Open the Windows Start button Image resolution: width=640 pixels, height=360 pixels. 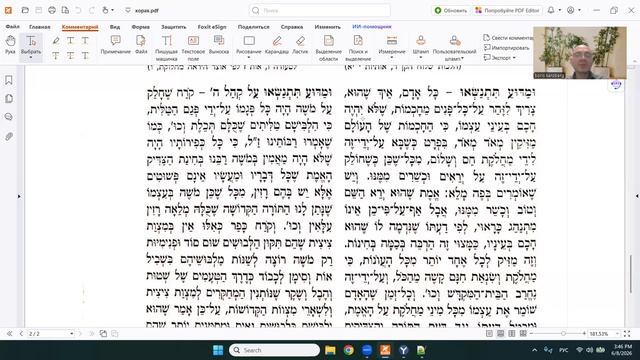[x=218, y=350]
